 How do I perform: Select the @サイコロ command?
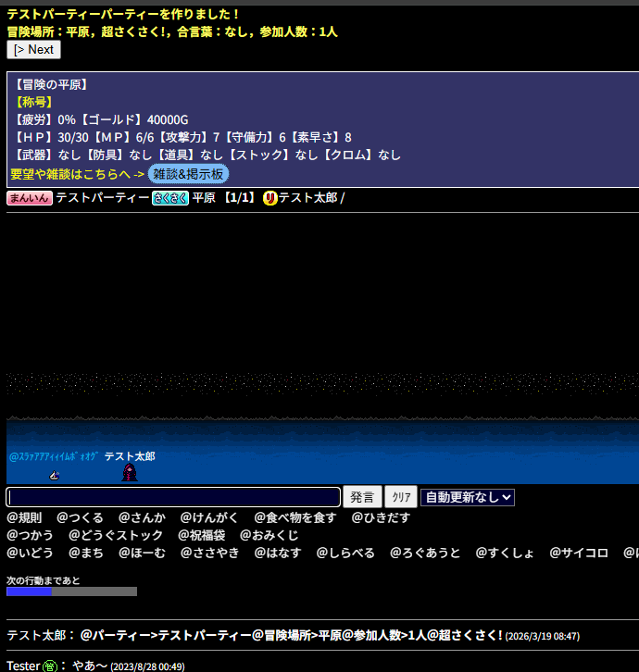pyautogui.click(x=579, y=553)
